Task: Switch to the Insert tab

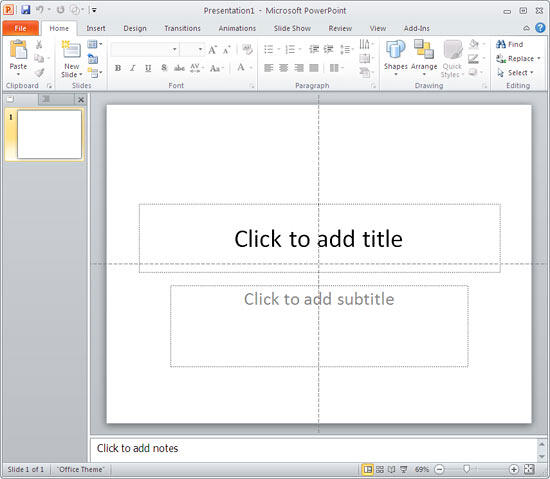Action: (96, 28)
